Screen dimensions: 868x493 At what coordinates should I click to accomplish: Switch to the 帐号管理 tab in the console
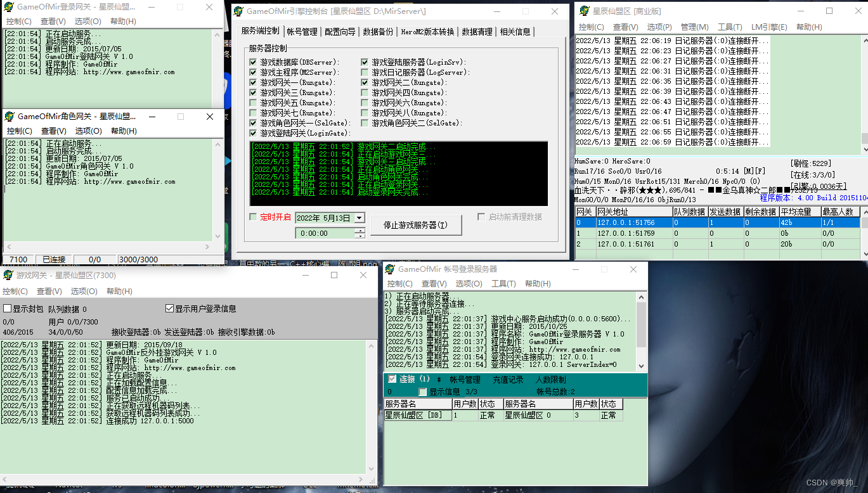click(x=302, y=32)
